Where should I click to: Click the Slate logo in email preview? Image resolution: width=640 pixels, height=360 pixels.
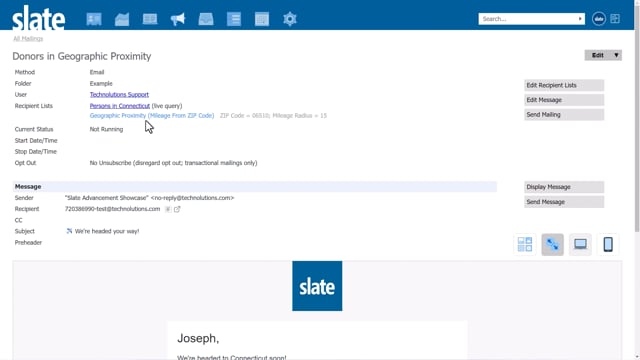[317, 286]
